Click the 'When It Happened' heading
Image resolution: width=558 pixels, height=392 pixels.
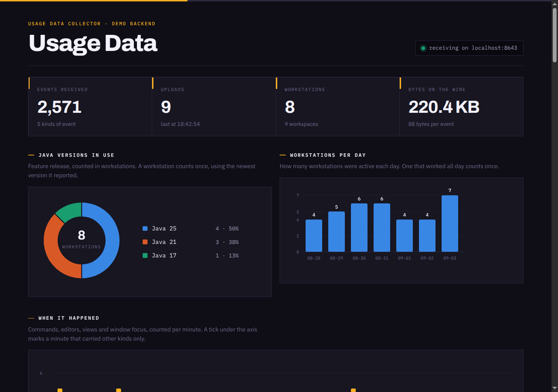[69, 318]
